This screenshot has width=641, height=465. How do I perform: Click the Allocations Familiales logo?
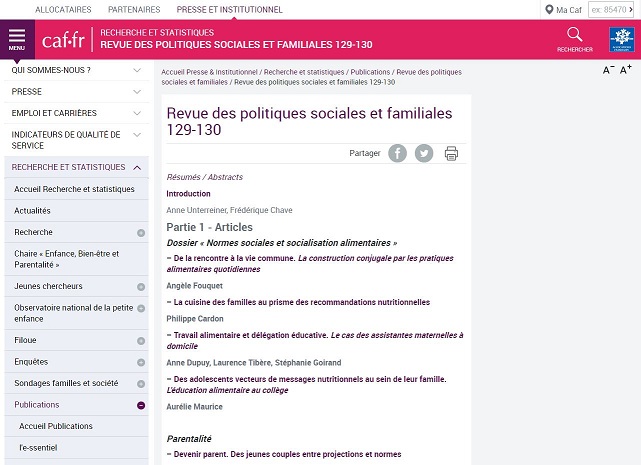click(x=620, y=39)
